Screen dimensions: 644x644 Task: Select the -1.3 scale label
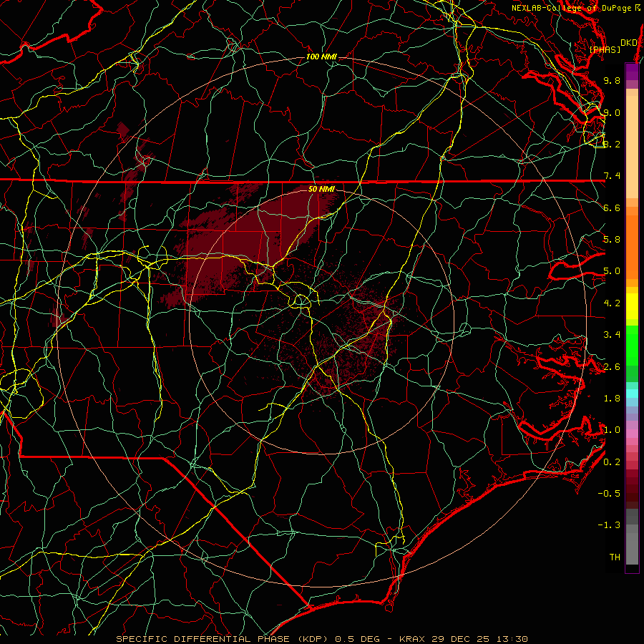609,525
